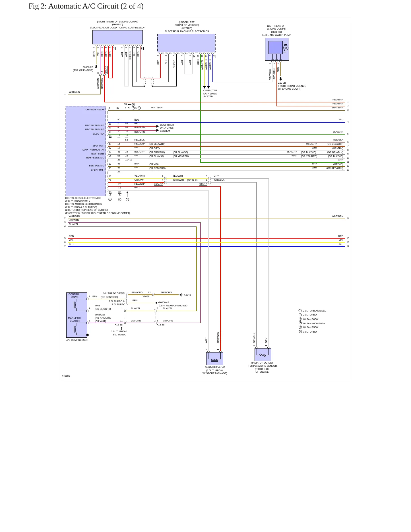
Task: Click the 'RADIATOR OUTLET TEMPERATURE SENSOR' caption
Action: 262,364
